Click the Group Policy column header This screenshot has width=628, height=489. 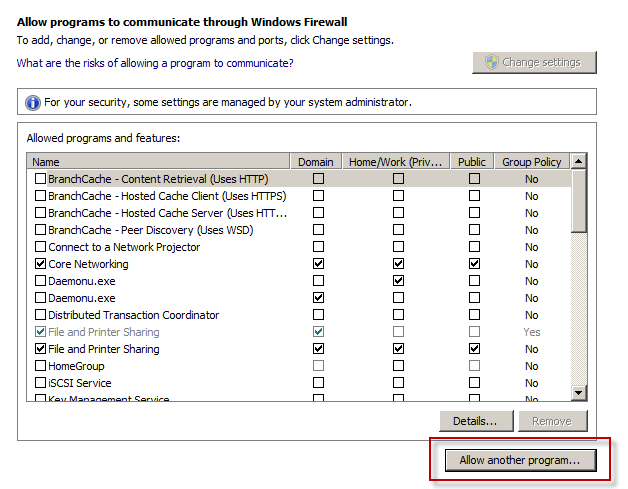(x=531, y=162)
